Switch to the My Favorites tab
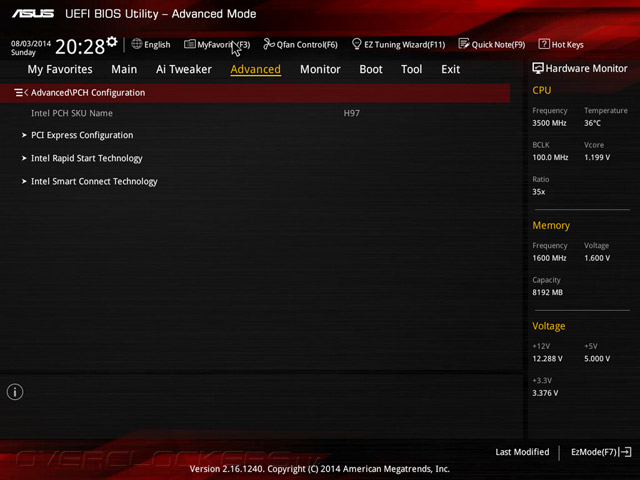The height and width of the screenshot is (480, 640). (x=60, y=69)
